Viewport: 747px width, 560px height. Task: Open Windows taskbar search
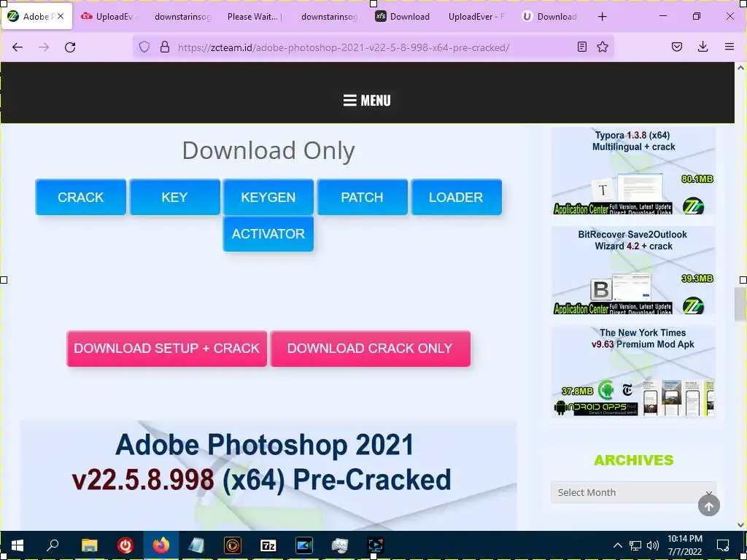[53, 545]
